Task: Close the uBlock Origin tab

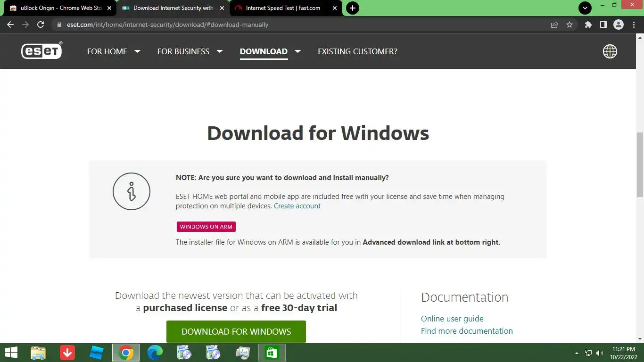Action: [109, 8]
